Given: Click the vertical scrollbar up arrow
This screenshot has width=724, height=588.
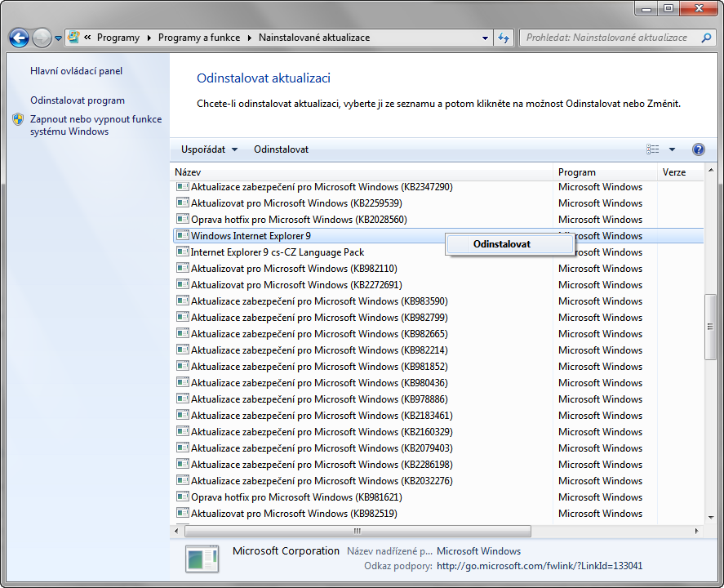Looking at the screenshot, I should point(711,171).
